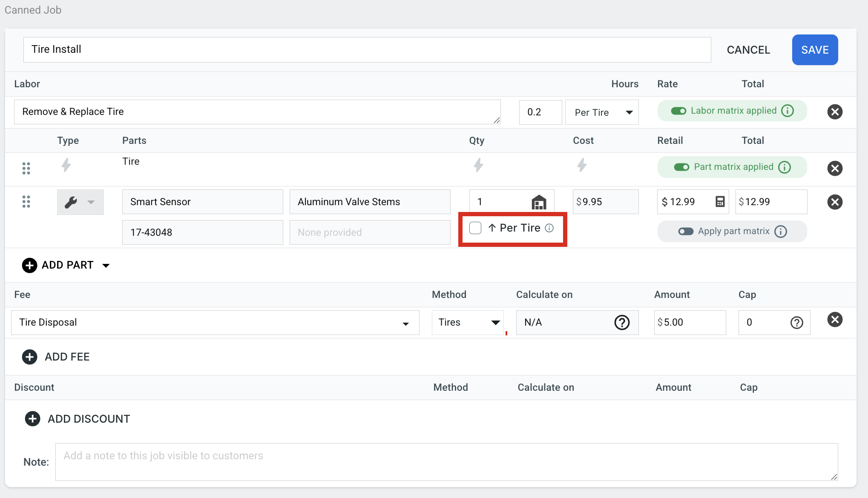The height and width of the screenshot is (498, 868).
Task: Delete the Smart Sensor part row
Action: pos(835,202)
